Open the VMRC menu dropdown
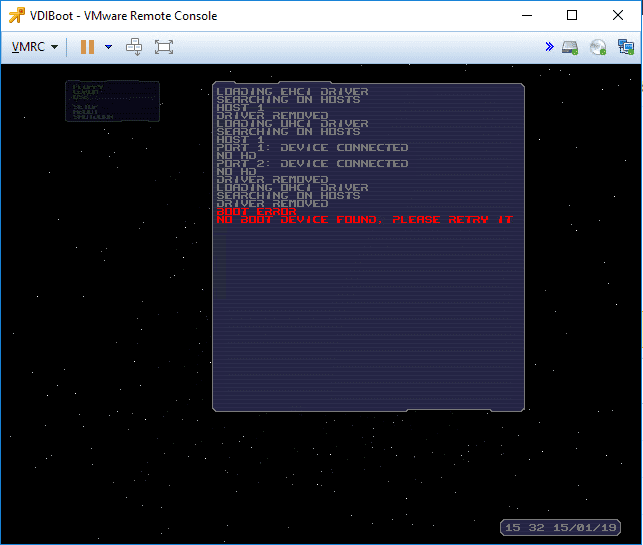643x545 pixels. 34,47
